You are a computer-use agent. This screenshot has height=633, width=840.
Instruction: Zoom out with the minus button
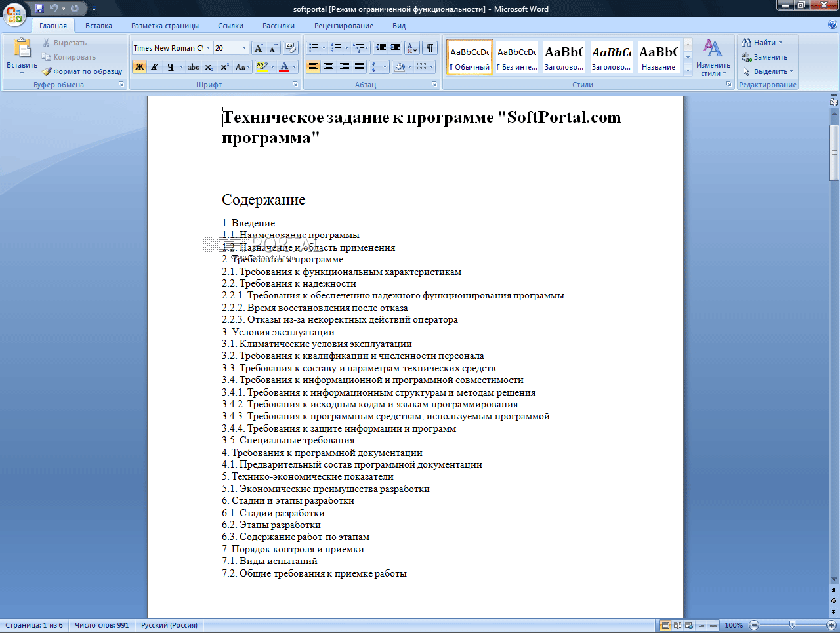754,625
